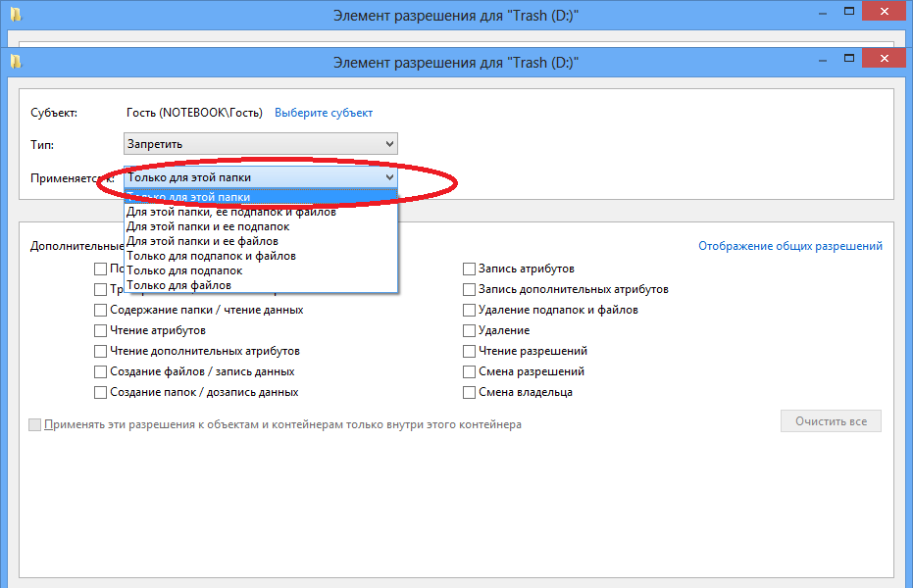This screenshot has width=913, height=588.
Task: Click the 'Тип:' label
Action: point(42,144)
